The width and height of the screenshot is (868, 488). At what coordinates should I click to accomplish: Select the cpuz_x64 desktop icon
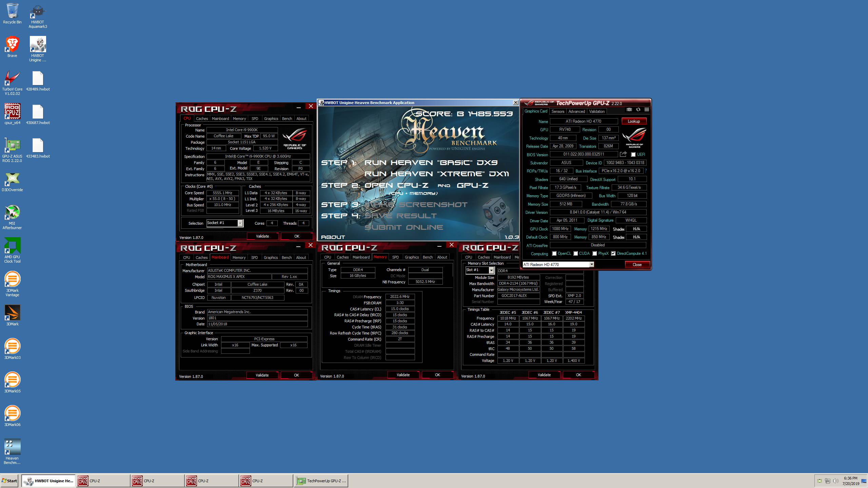[x=12, y=114]
